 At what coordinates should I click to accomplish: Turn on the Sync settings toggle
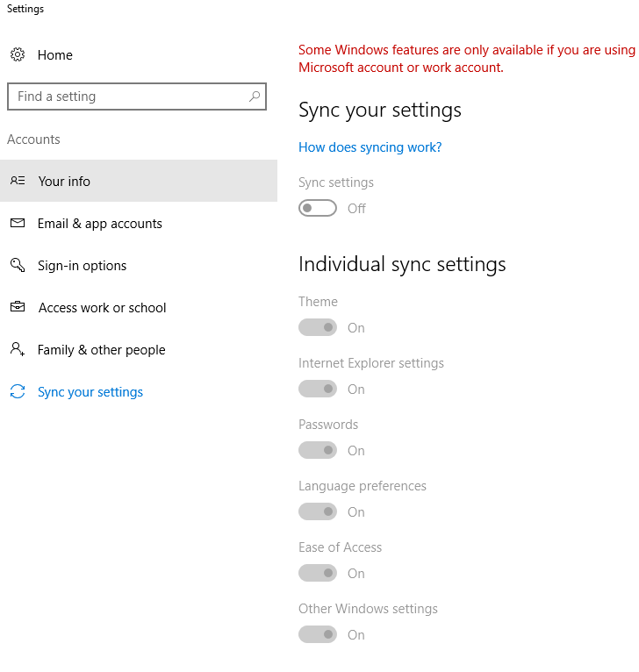[x=318, y=208]
